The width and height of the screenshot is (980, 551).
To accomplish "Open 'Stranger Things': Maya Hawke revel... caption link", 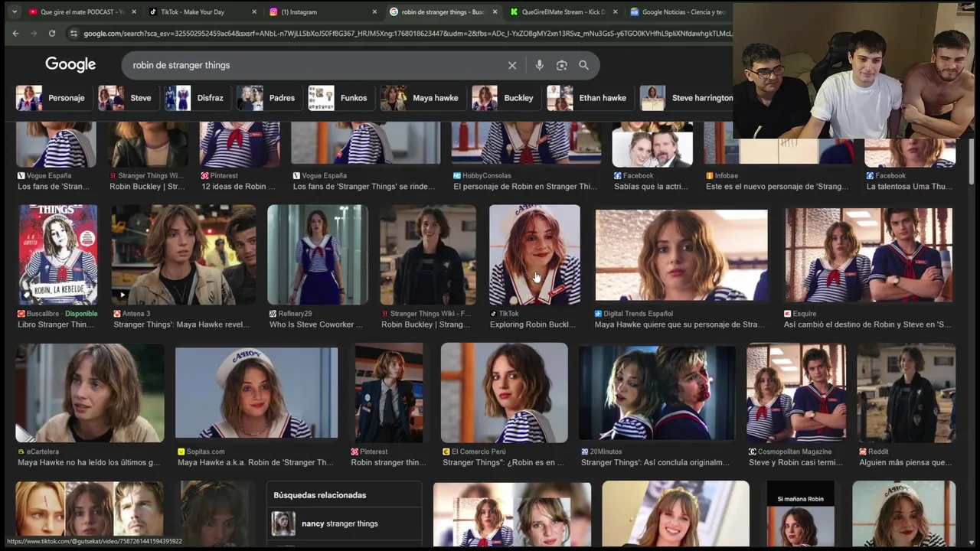I will pos(181,324).
